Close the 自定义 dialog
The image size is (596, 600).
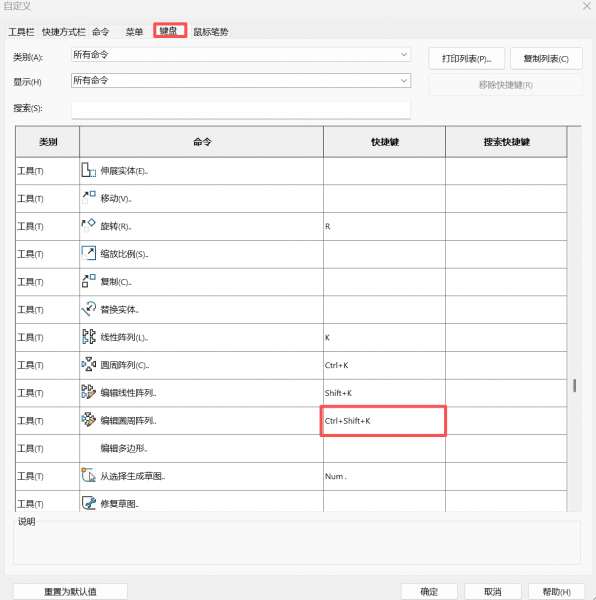(587, 6)
